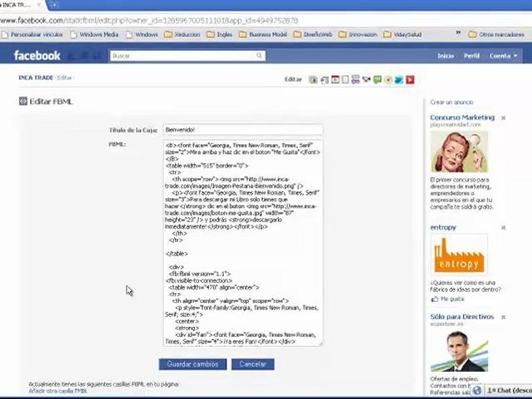Open a new browser tab
The image size is (532, 399).
point(55,5)
